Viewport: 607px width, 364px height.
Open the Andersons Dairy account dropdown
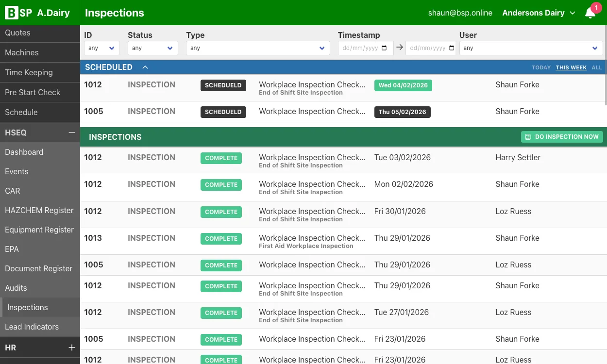tap(539, 13)
